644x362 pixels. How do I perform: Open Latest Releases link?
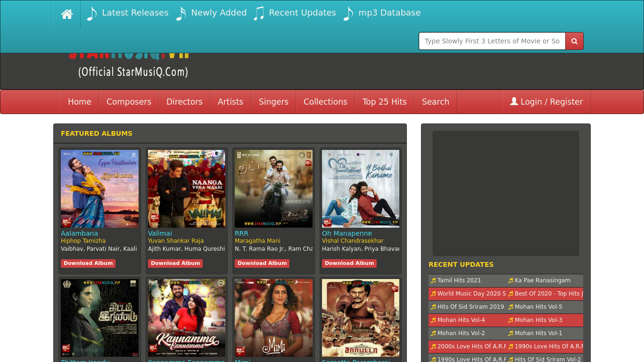(x=135, y=13)
